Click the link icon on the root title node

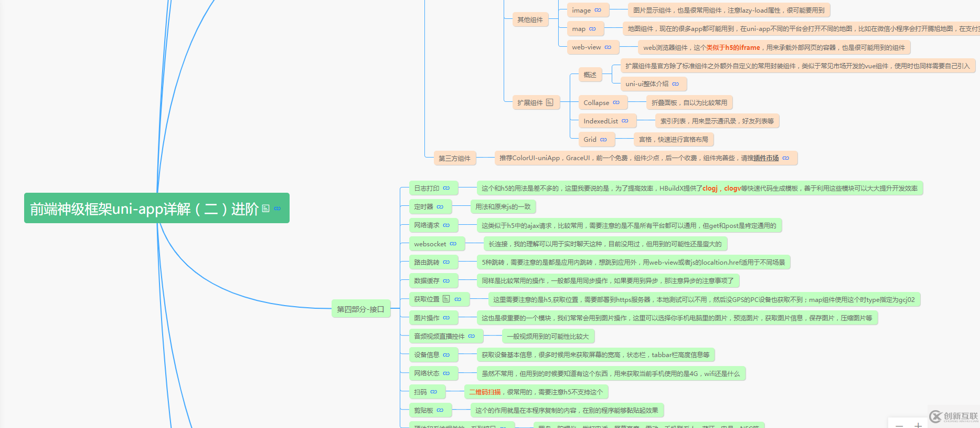click(x=278, y=208)
